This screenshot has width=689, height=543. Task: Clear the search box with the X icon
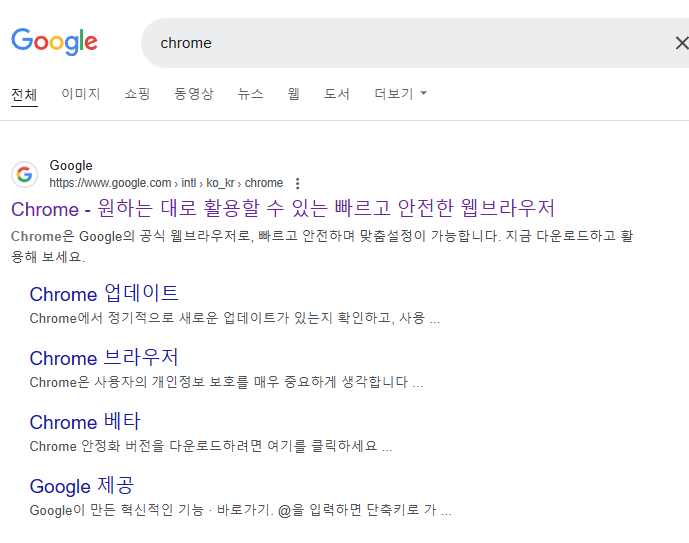pos(682,43)
